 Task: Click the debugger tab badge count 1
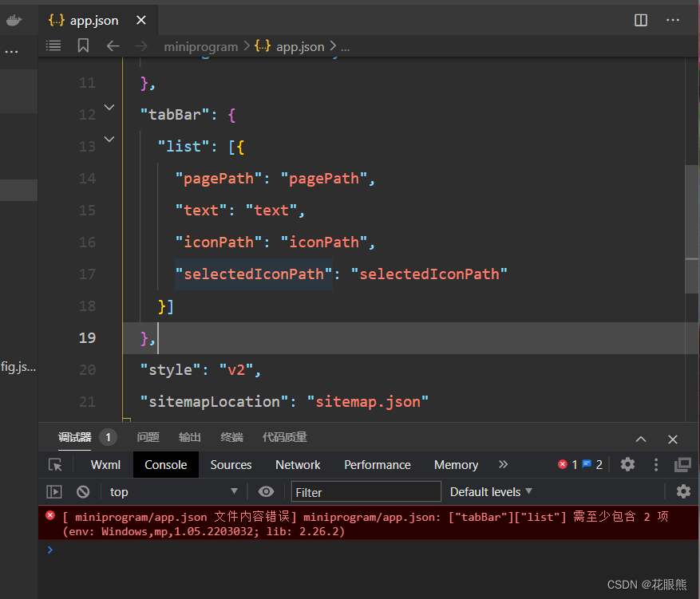(108, 437)
